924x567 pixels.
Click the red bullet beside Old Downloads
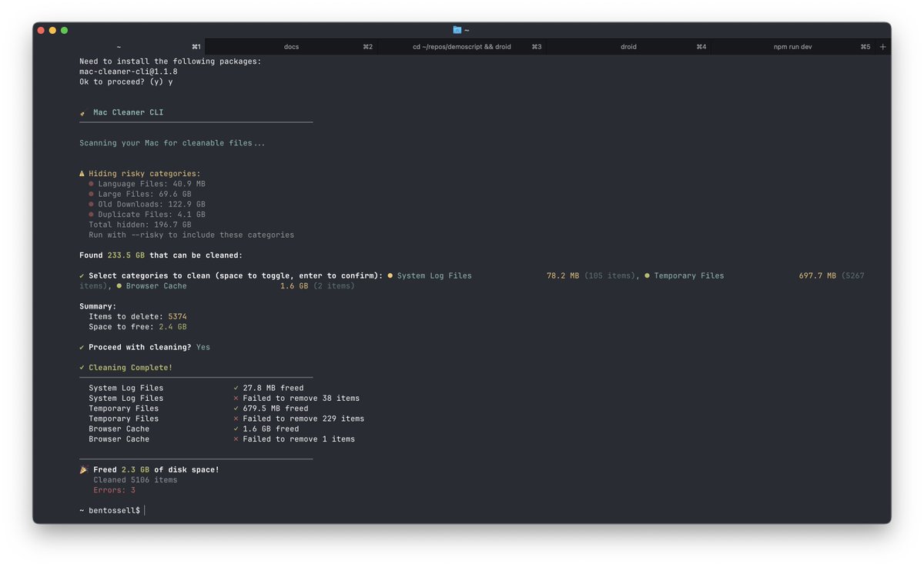point(92,205)
